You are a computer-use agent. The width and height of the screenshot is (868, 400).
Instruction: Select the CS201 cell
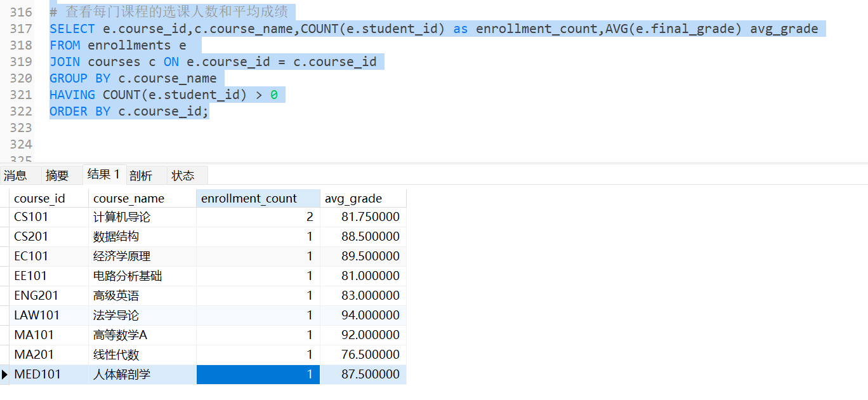coord(49,237)
